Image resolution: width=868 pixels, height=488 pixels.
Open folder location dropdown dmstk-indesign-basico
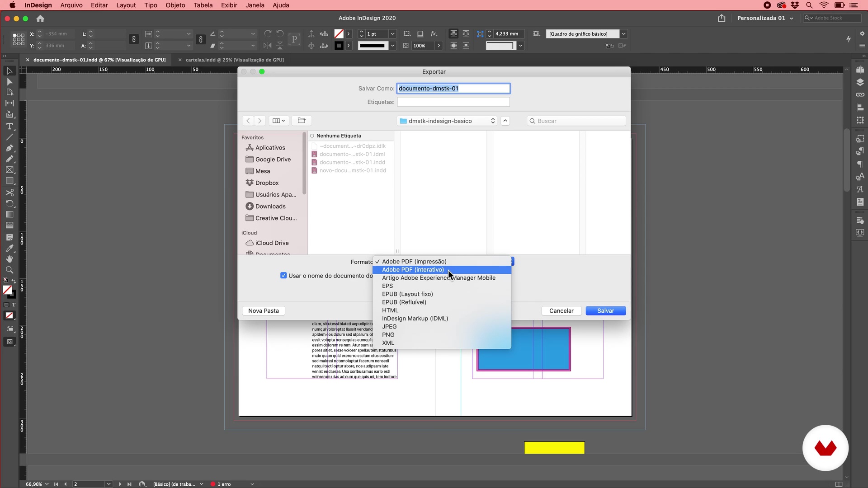(447, 121)
